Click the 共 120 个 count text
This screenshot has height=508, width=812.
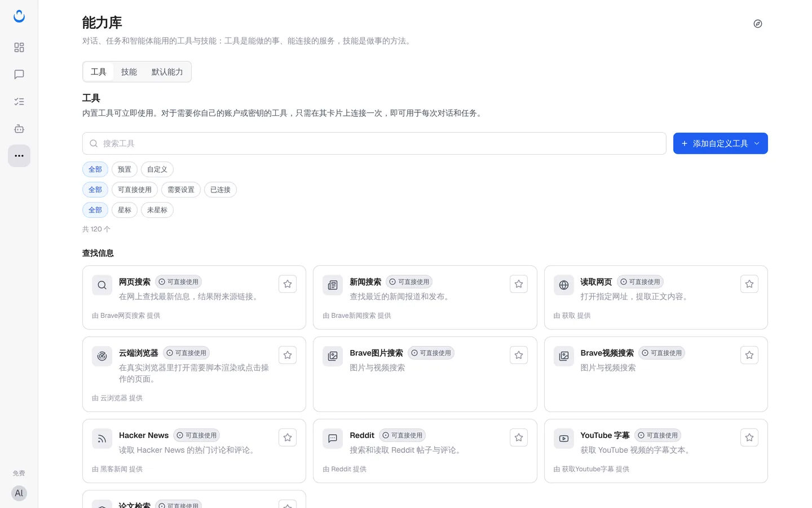[96, 229]
